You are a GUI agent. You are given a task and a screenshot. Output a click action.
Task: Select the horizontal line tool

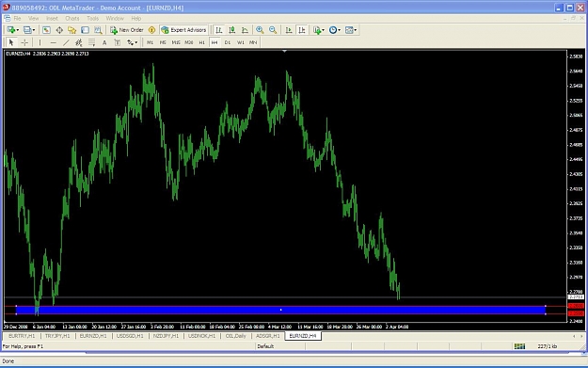(53, 42)
